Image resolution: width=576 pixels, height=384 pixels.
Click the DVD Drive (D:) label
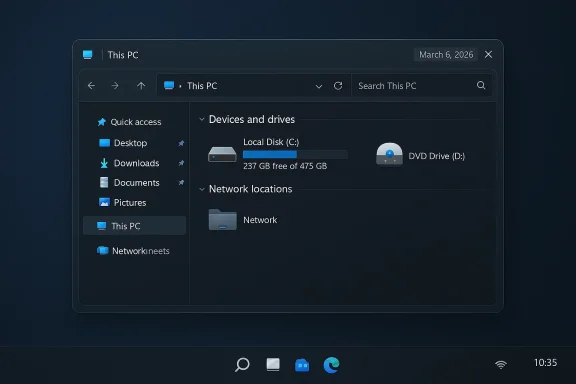click(437, 156)
